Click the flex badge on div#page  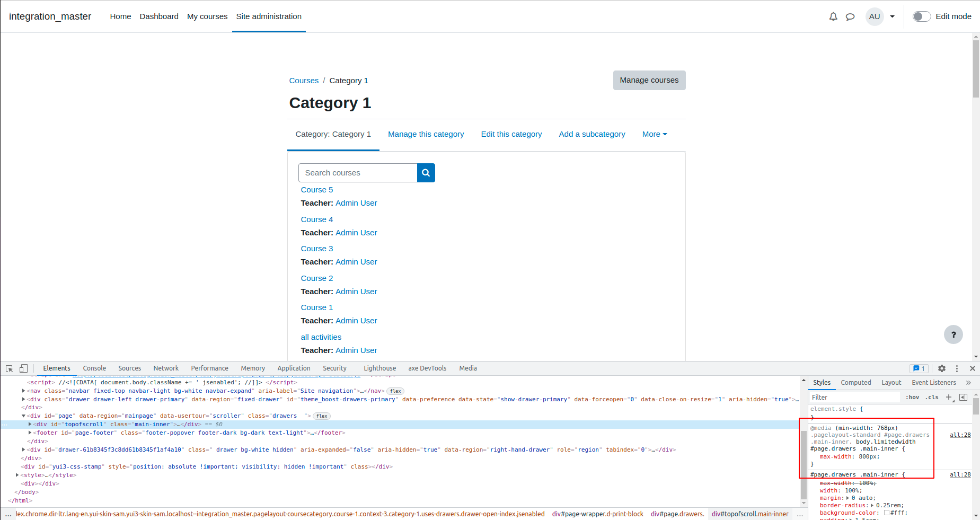[322, 416]
